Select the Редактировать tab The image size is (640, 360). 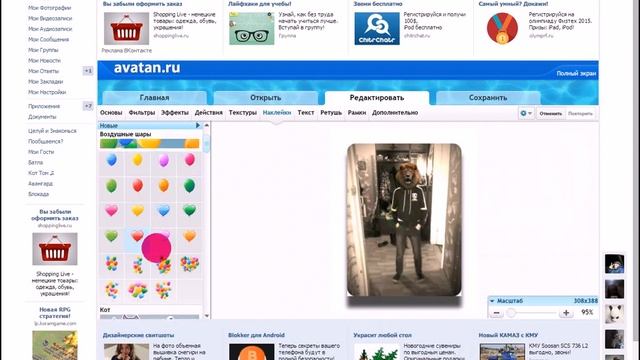pos(377,98)
